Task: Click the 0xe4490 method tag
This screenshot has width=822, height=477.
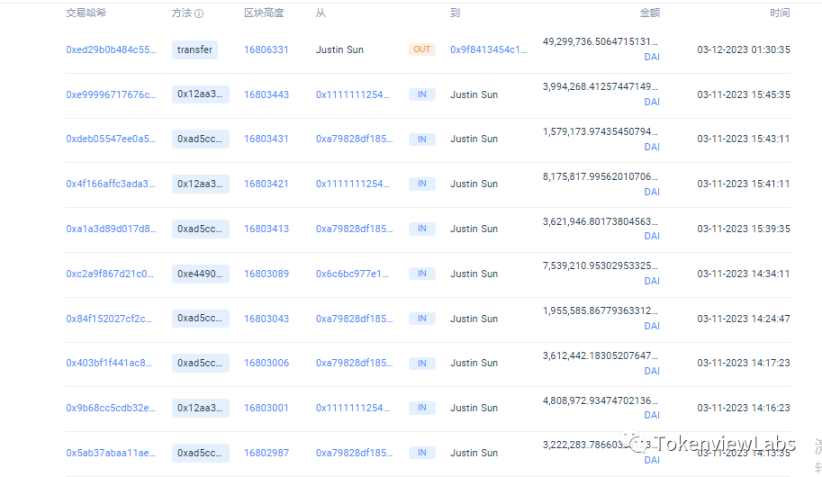Action: pyautogui.click(x=201, y=273)
